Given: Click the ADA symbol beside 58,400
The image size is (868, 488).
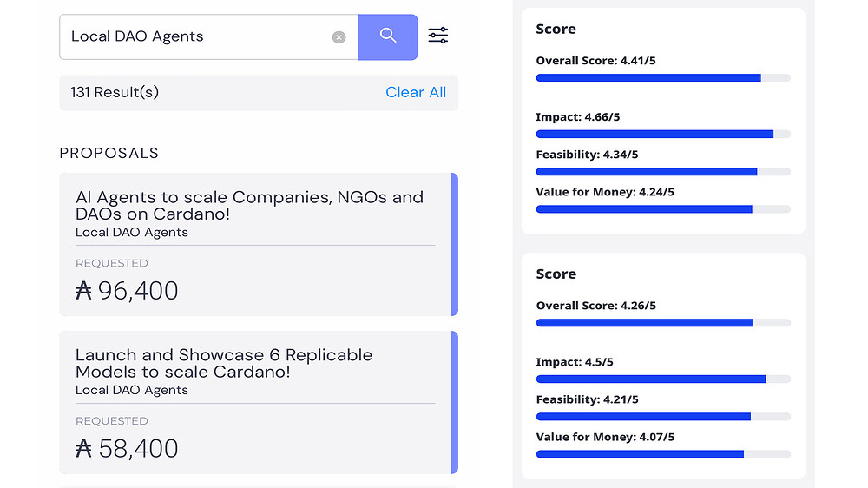Looking at the screenshot, I should 84,449.
